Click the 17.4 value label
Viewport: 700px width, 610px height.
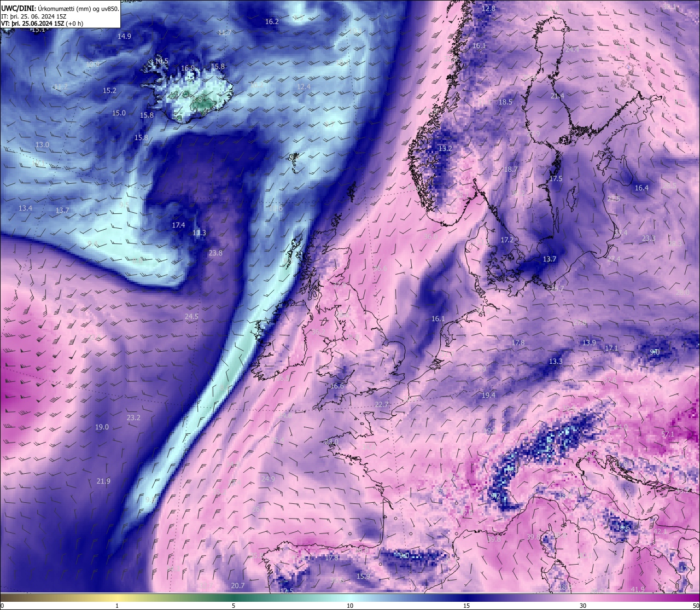point(178,225)
